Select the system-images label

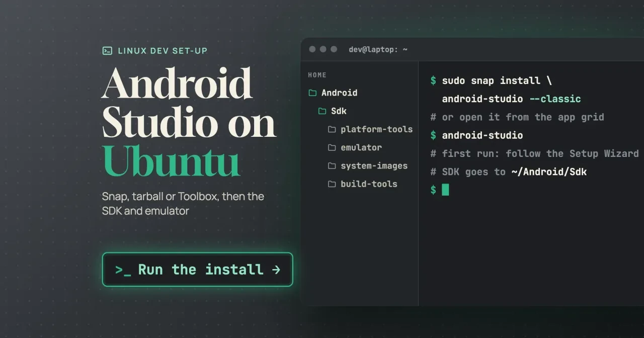point(374,165)
